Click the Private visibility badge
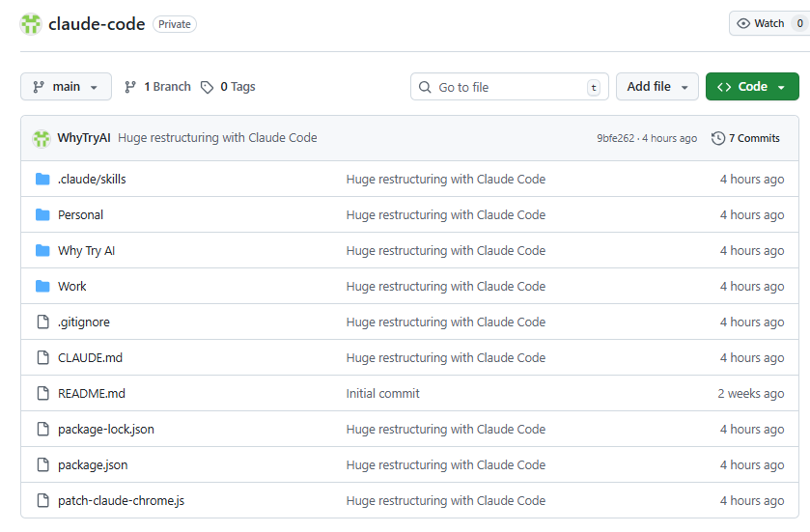The image size is (810, 532). pos(175,24)
